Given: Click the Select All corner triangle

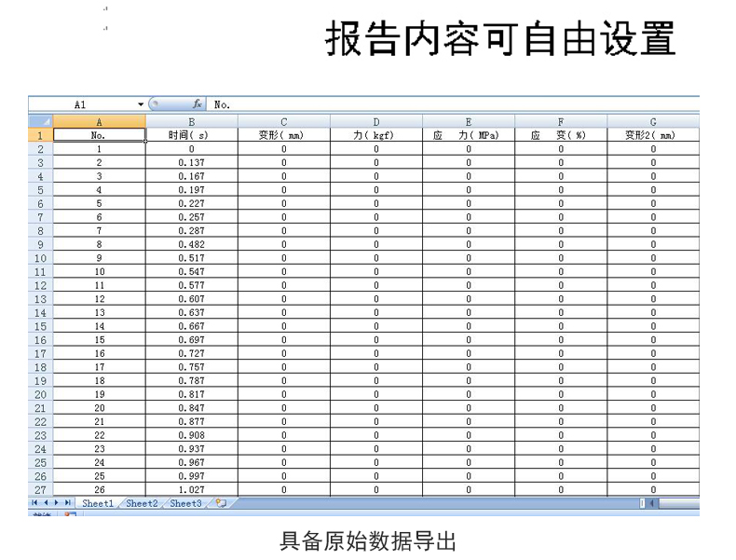Looking at the screenshot, I should click(x=40, y=121).
